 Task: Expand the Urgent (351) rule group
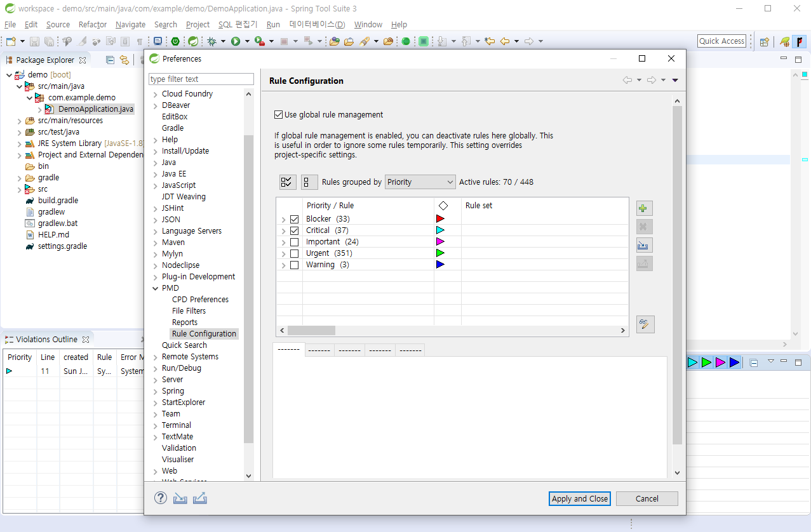[283, 254]
